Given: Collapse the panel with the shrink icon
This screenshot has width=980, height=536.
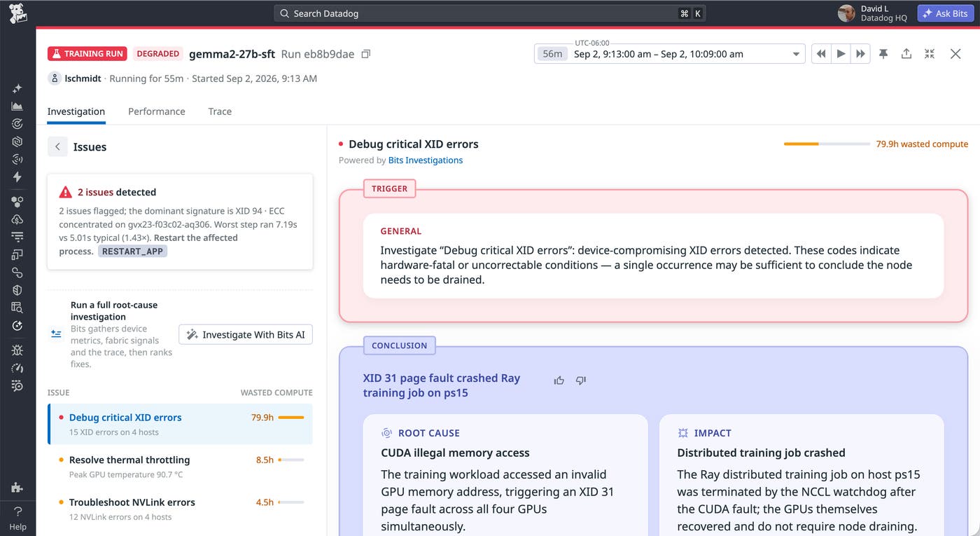Looking at the screenshot, I should click(x=930, y=54).
